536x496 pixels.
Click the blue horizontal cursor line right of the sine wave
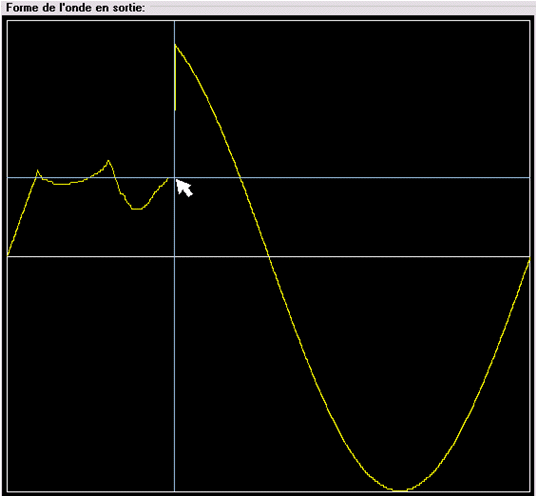(386, 177)
